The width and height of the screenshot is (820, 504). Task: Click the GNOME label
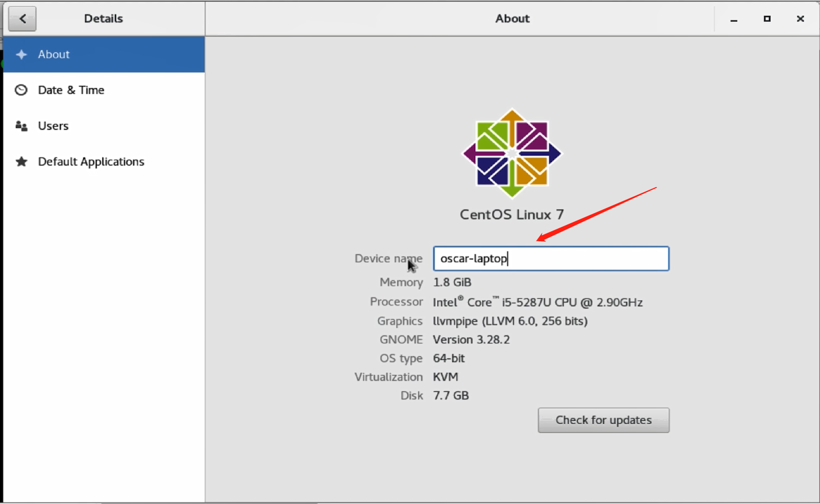coord(401,340)
